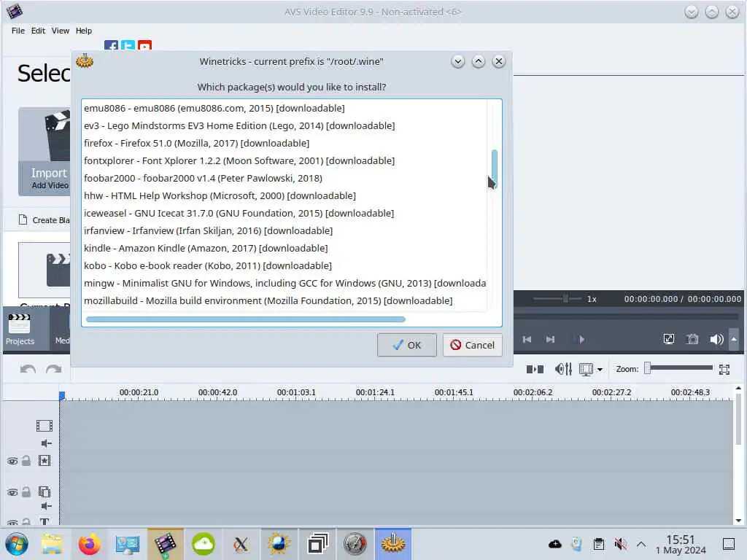Image resolution: width=747 pixels, height=560 pixels.
Task: Select the kindle Amazon Kindle package
Action: pyautogui.click(x=285, y=248)
